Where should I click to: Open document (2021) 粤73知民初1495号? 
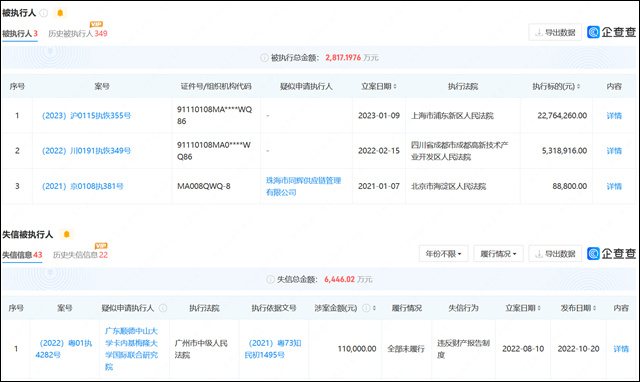(x=273, y=349)
